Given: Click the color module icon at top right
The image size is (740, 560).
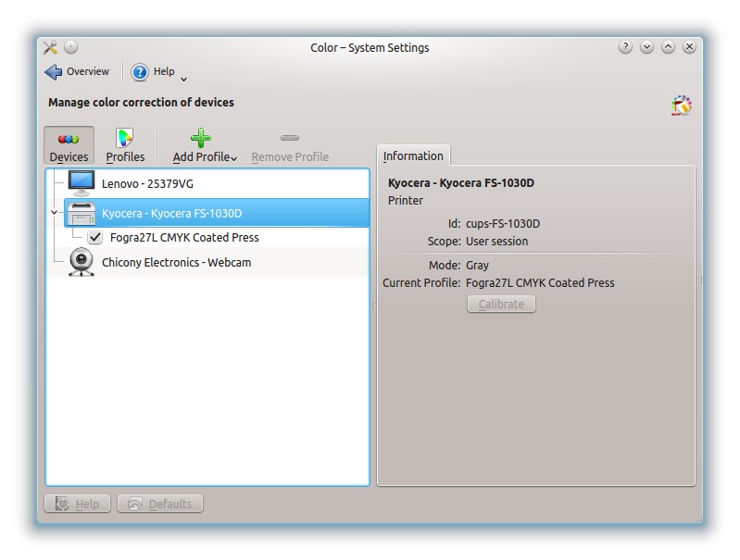Looking at the screenshot, I should [x=682, y=105].
